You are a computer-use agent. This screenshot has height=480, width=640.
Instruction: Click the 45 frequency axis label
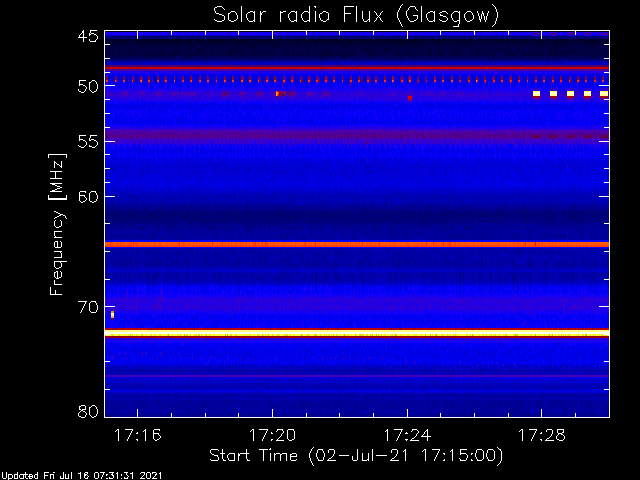pos(88,36)
